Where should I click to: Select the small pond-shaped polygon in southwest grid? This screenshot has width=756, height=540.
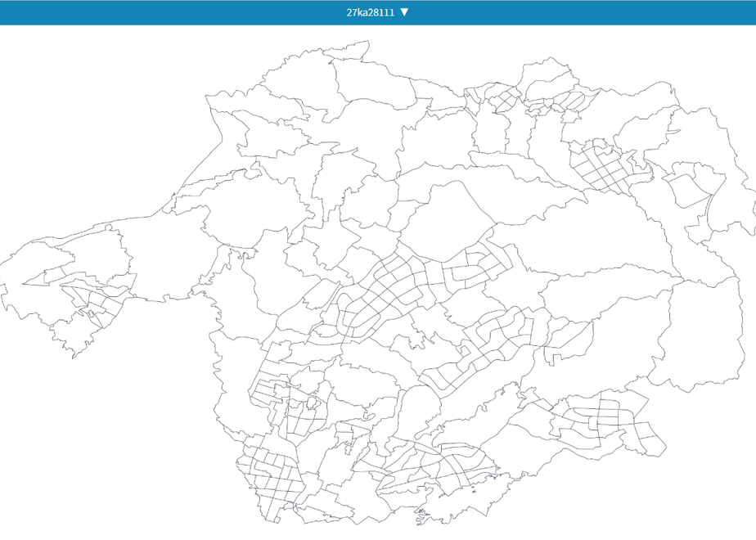(x=312, y=402)
